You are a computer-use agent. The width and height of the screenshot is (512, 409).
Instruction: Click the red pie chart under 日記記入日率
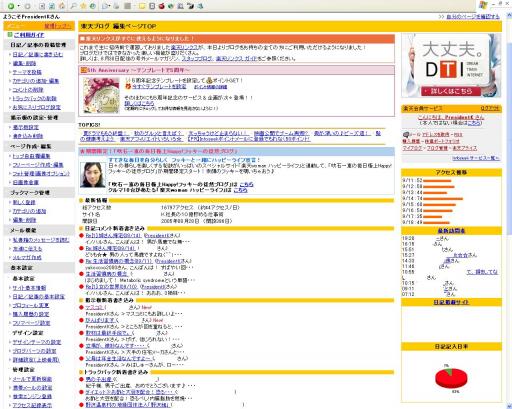pos(451,378)
